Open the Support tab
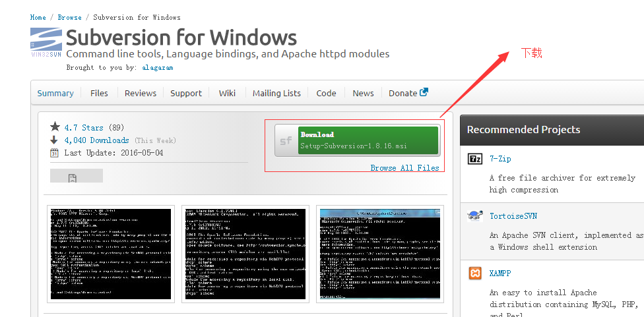Screen dimensions: 644x317 [x=186, y=93]
